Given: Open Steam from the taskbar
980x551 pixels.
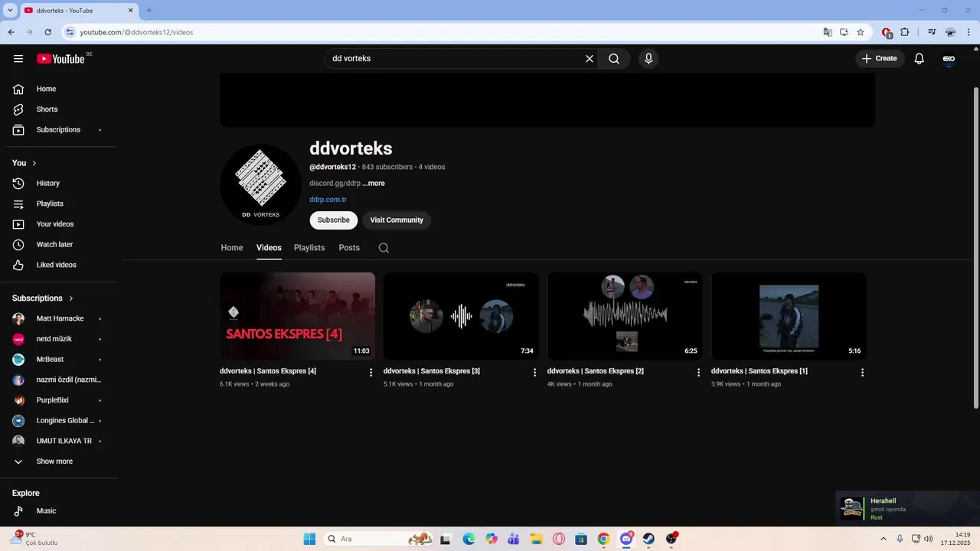Looking at the screenshot, I should pos(648,539).
